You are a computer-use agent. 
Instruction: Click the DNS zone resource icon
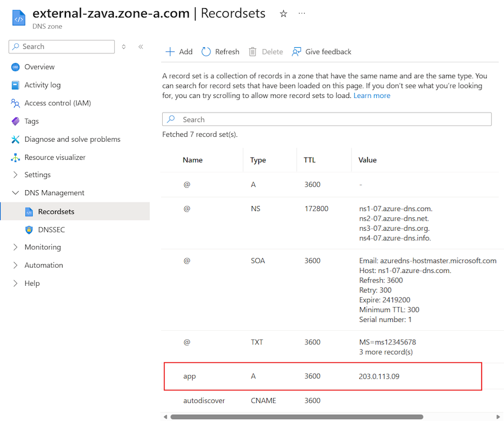[x=19, y=17]
